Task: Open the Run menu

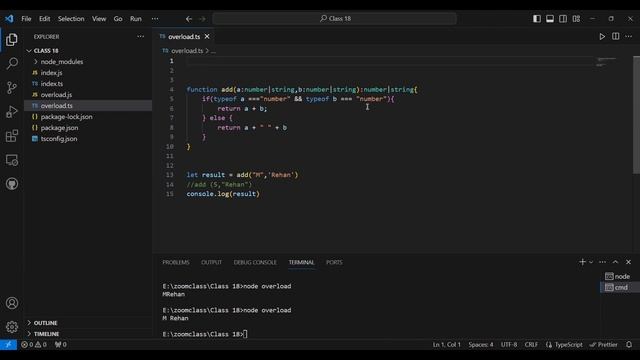Action: coord(136,19)
